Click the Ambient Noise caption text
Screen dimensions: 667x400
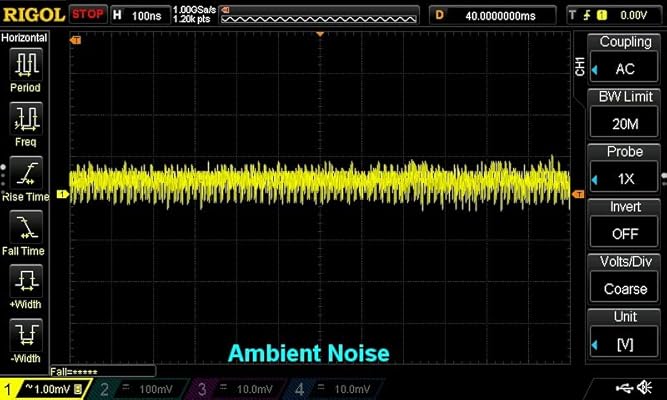pos(309,353)
